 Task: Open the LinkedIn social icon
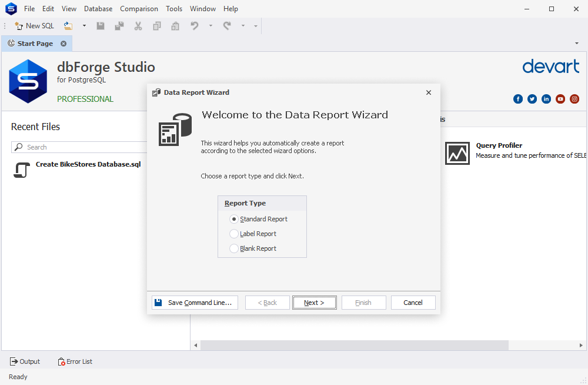(x=546, y=99)
